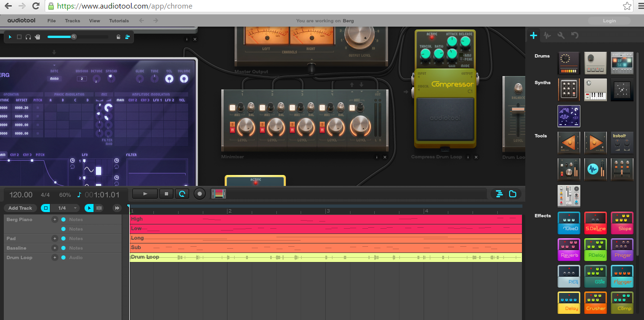644x320 pixels.
Task: Click the timeline fast-forward follow button
Action: tap(117, 208)
